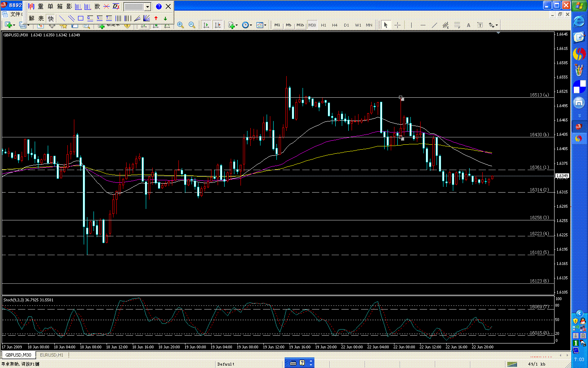
Task: Click the 表 button in floating toolbar
Action: tap(41, 18)
